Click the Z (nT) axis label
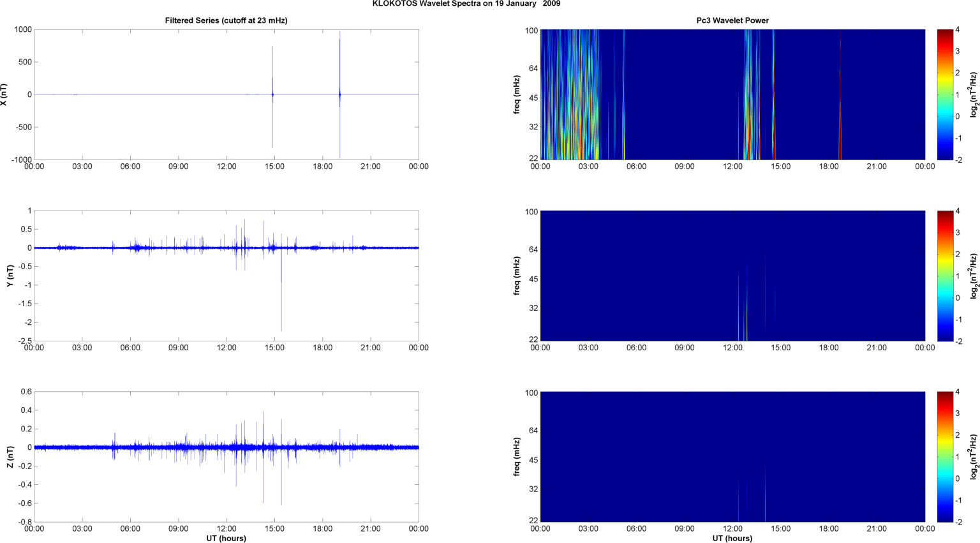Viewport: 980px width, 543px height. [10, 457]
